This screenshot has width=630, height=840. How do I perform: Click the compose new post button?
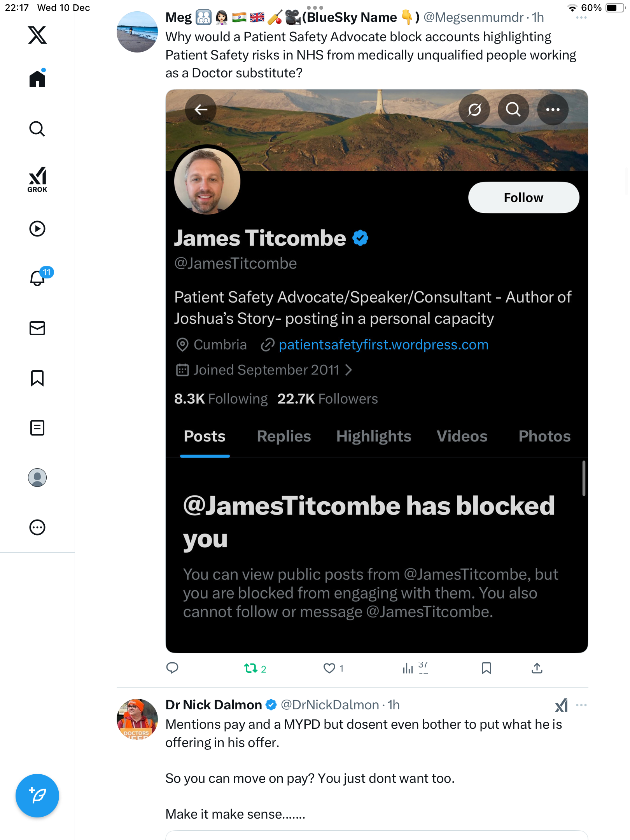click(x=37, y=796)
